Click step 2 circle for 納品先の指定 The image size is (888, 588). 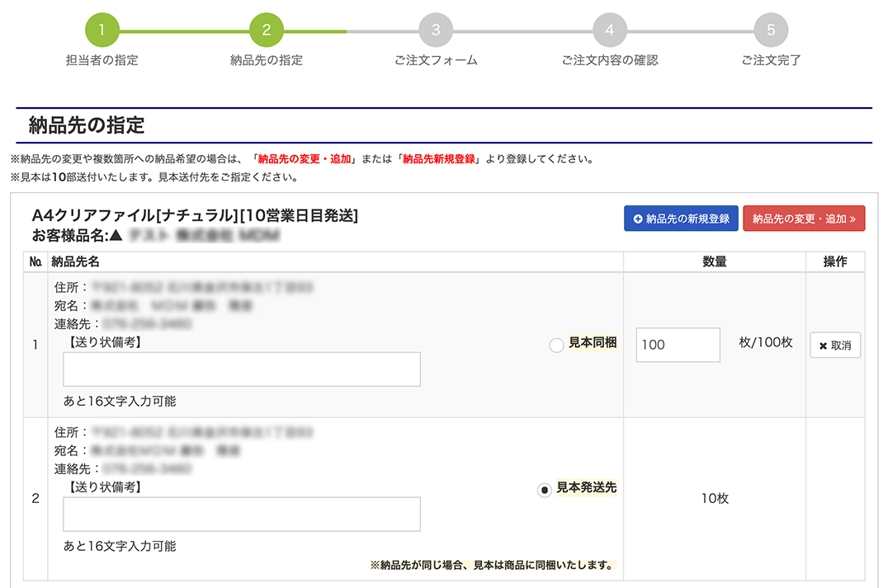pos(267,31)
